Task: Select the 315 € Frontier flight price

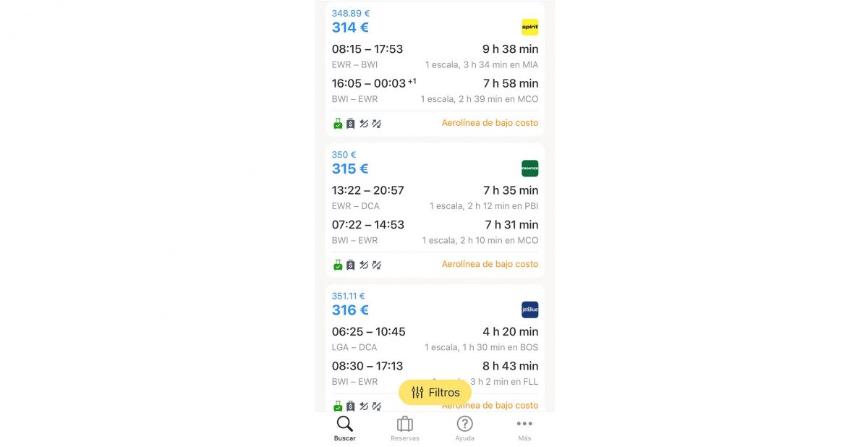Action: pyautogui.click(x=350, y=169)
